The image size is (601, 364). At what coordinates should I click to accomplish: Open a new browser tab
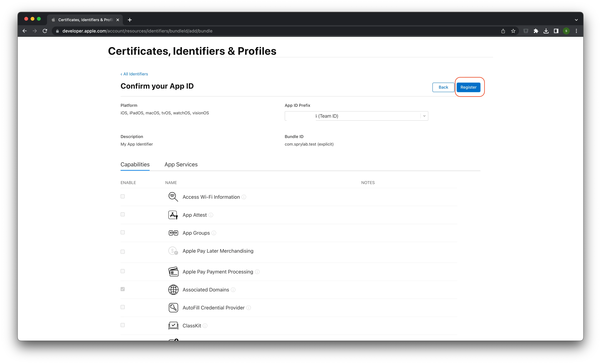click(x=130, y=20)
